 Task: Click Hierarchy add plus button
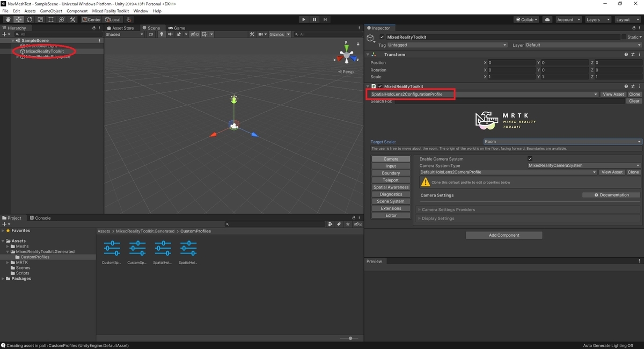point(5,34)
